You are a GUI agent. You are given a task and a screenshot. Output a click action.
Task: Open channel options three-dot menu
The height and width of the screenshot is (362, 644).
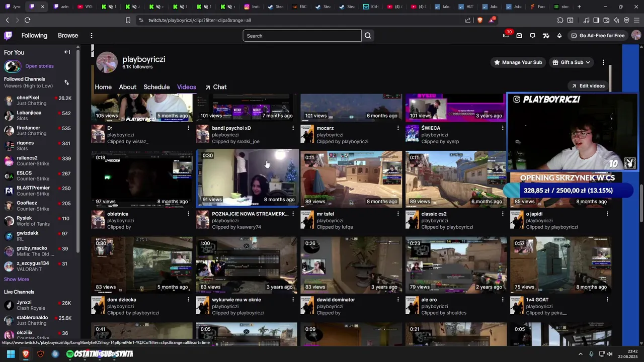coord(603,62)
